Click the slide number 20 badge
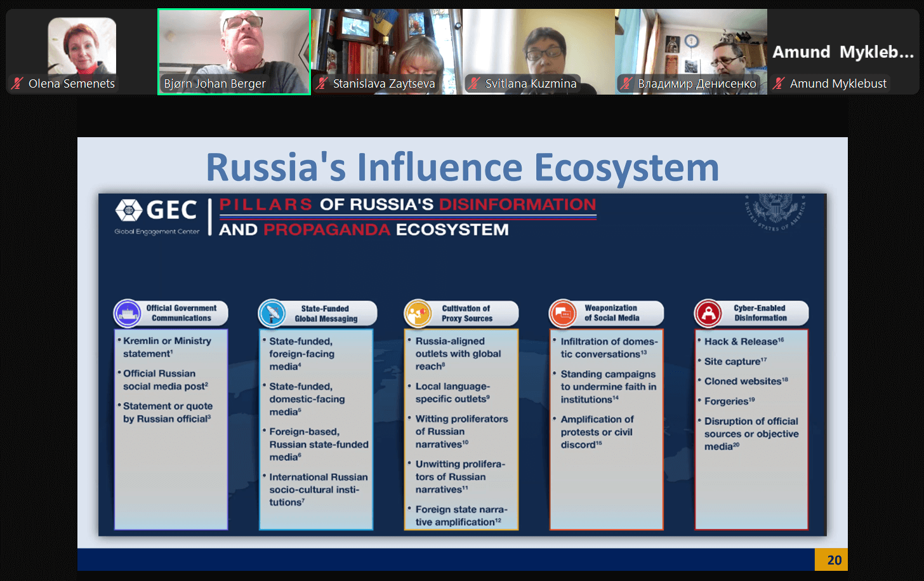 coord(832,559)
